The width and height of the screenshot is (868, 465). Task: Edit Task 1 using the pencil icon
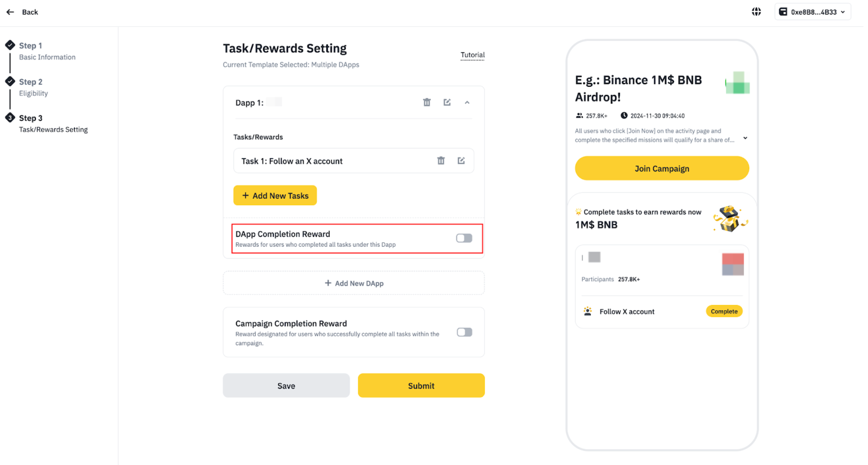[461, 160]
